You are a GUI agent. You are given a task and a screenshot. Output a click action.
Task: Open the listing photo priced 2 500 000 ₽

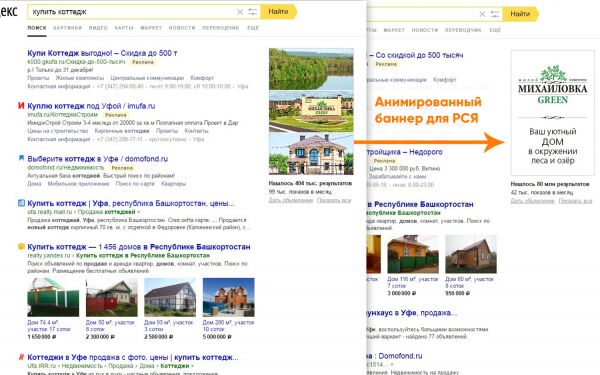(x=170, y=297)
